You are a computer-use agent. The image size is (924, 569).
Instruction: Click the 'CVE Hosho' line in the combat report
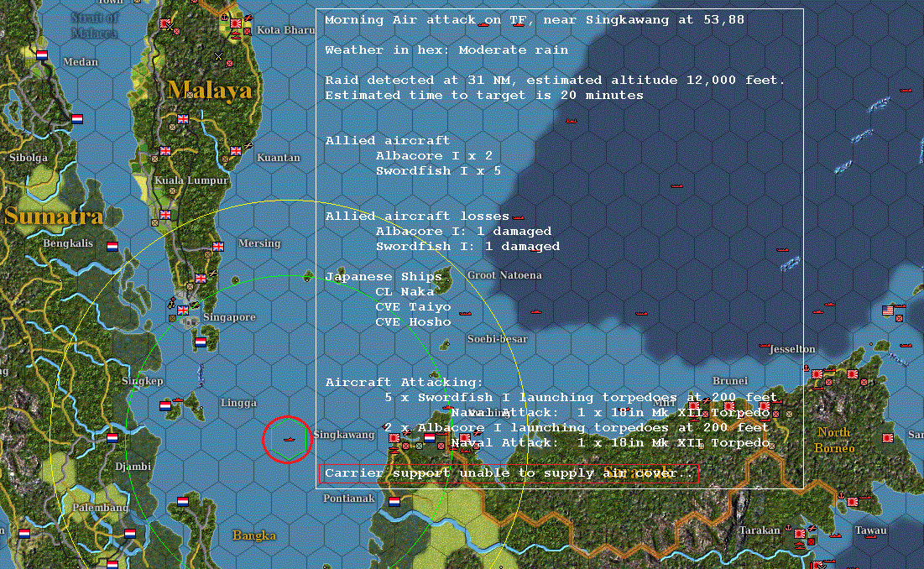coord(413,322)
